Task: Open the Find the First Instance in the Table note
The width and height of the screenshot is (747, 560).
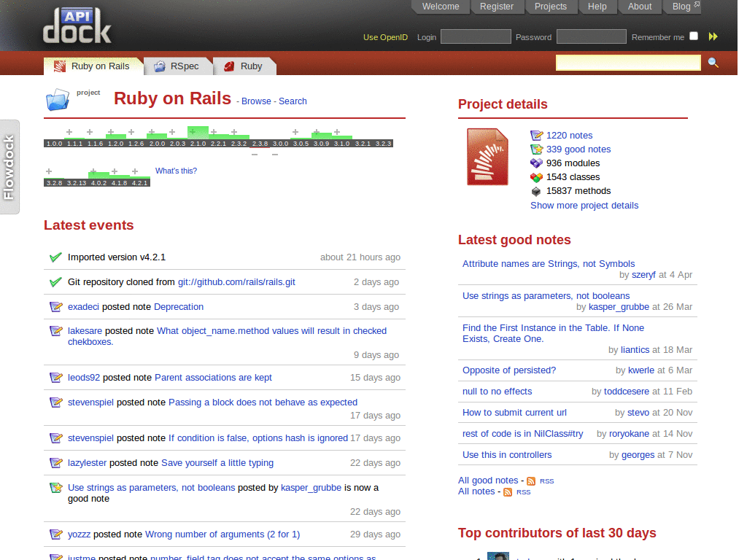Action: (553, 333)
